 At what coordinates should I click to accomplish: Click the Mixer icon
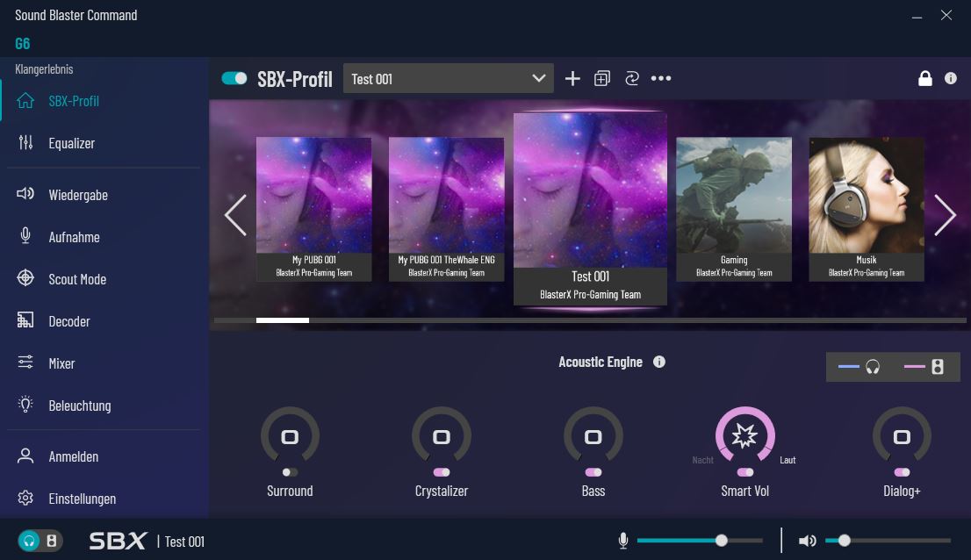click(25, 362)
